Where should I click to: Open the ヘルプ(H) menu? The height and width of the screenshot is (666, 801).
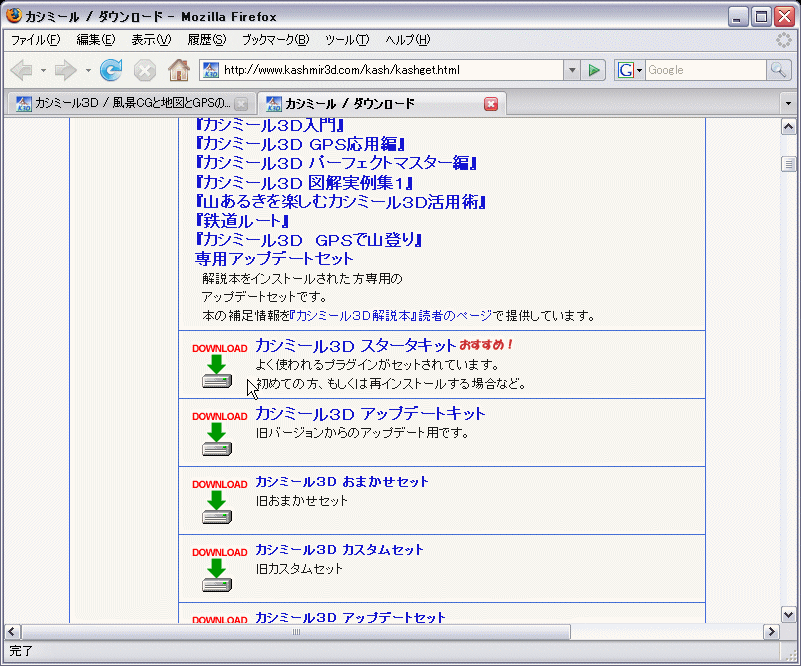click(x=408, y=40)
